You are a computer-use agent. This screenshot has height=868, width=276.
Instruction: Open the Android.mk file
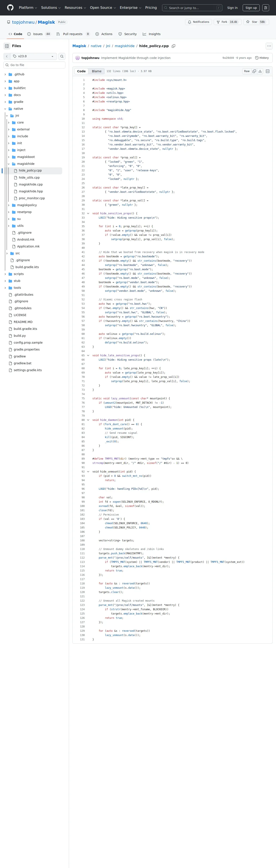pos(26,239)
